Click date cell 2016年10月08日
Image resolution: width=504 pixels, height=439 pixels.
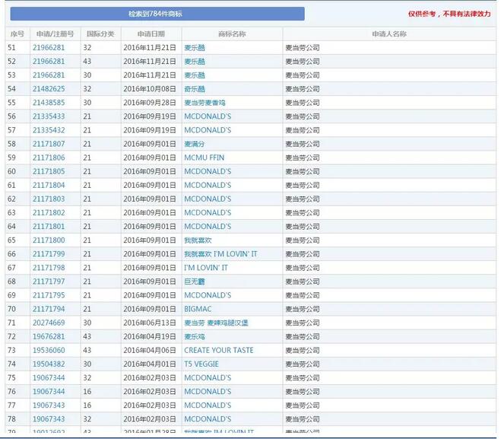click(x=150, y=89)
